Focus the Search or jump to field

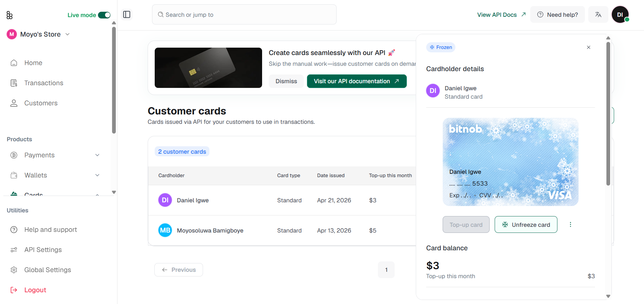[244, 14]
